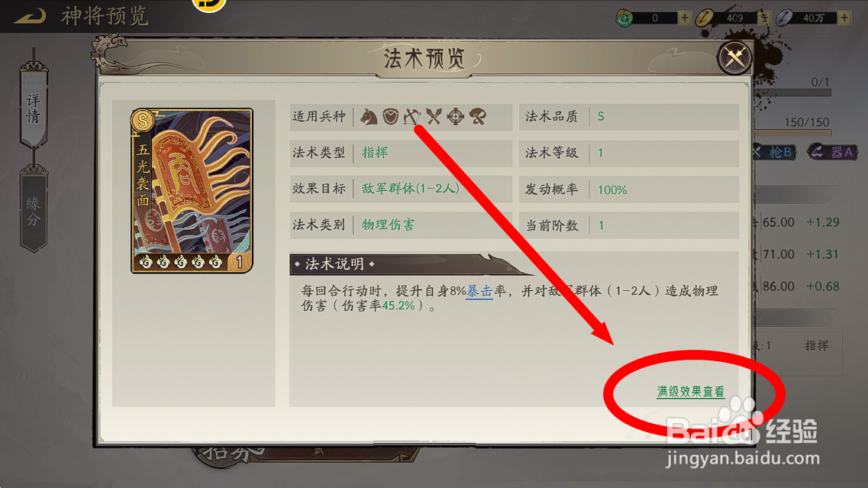Click the fan strategist troop icon
Image resolution: width=868 pixels, height=488 pixels.
click(x=478, y=116)
